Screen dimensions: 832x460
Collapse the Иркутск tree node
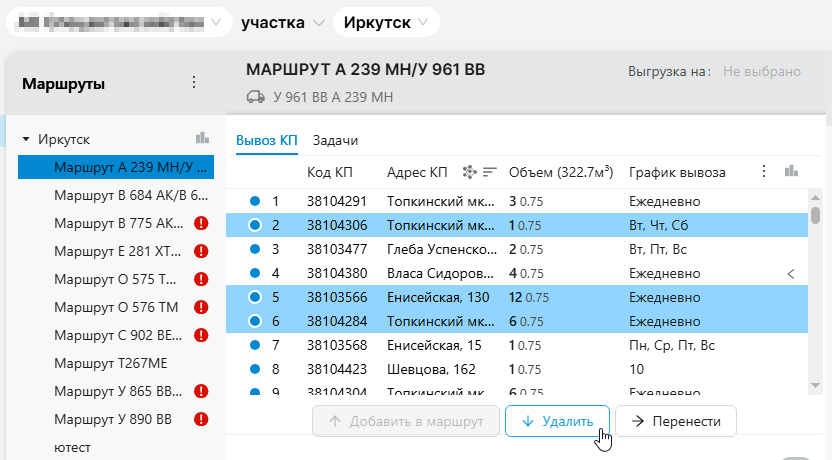pyautogui.click(x=26, y=140)
